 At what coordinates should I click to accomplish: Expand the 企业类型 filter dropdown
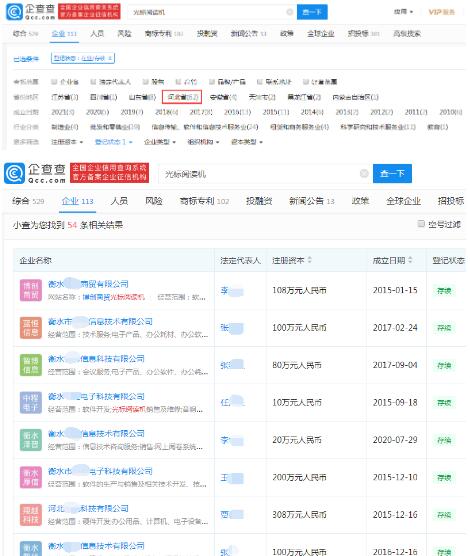(x=160, y=142)
